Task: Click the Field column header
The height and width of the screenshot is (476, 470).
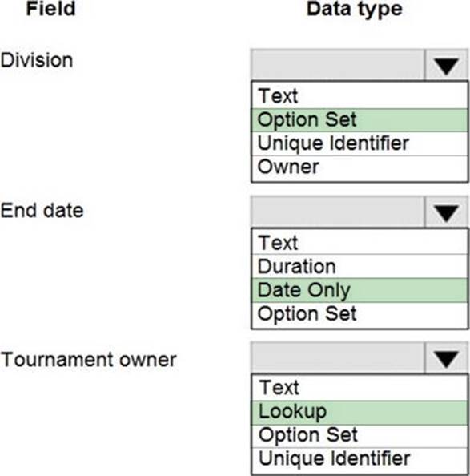Action: pyautogui.click(x=51, y=9)
